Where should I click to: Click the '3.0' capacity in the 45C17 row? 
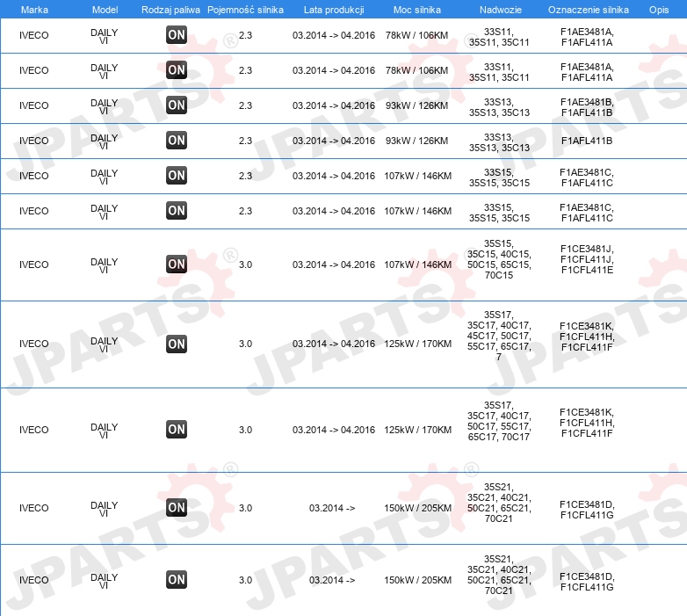pyautogui.click(x=245, y=344)
